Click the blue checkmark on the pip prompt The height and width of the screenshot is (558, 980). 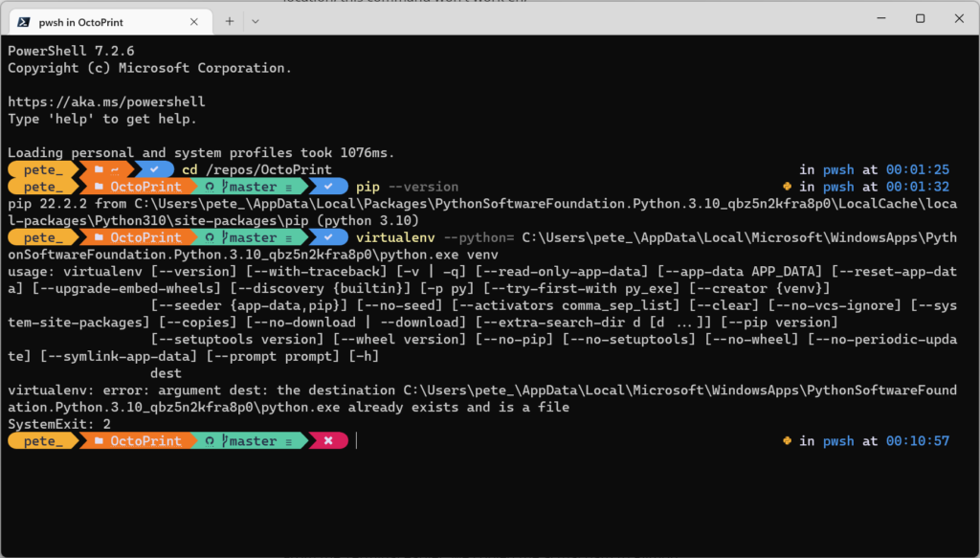[x=328, y=187]
